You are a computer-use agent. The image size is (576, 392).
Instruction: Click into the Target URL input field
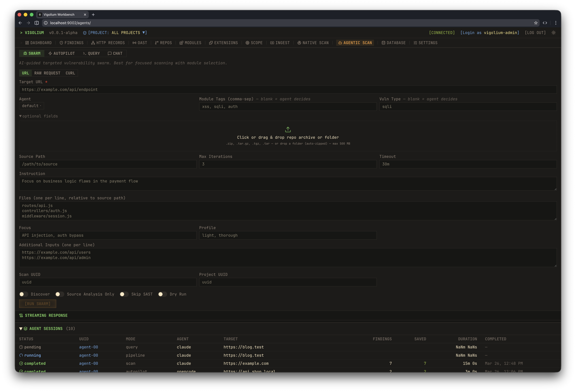tap(287, 90)
